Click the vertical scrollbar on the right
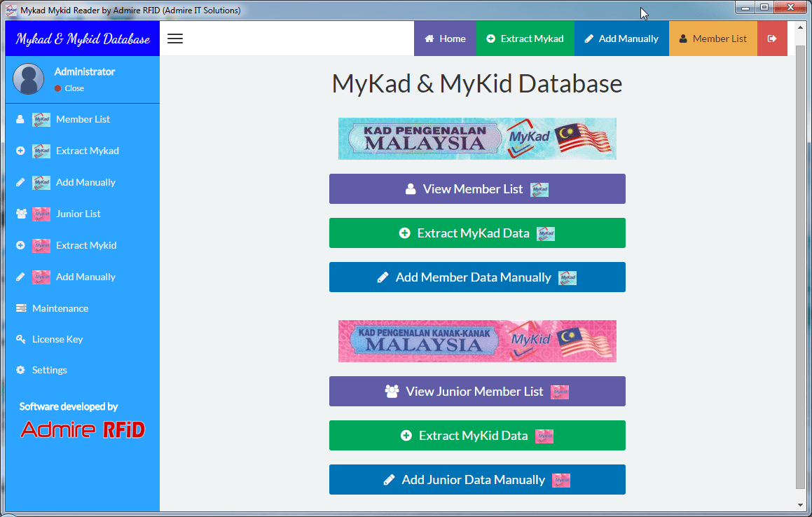 [801, 280]
